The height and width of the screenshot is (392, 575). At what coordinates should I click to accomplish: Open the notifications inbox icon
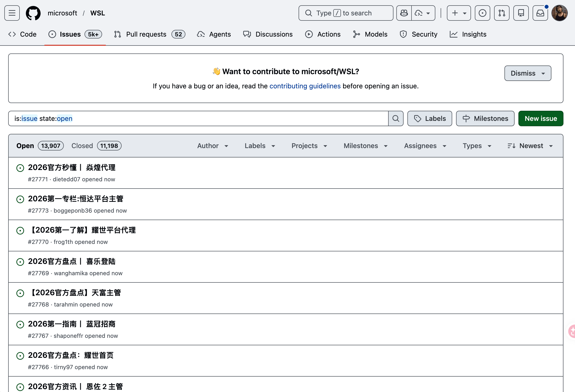[x=540, y=13]
